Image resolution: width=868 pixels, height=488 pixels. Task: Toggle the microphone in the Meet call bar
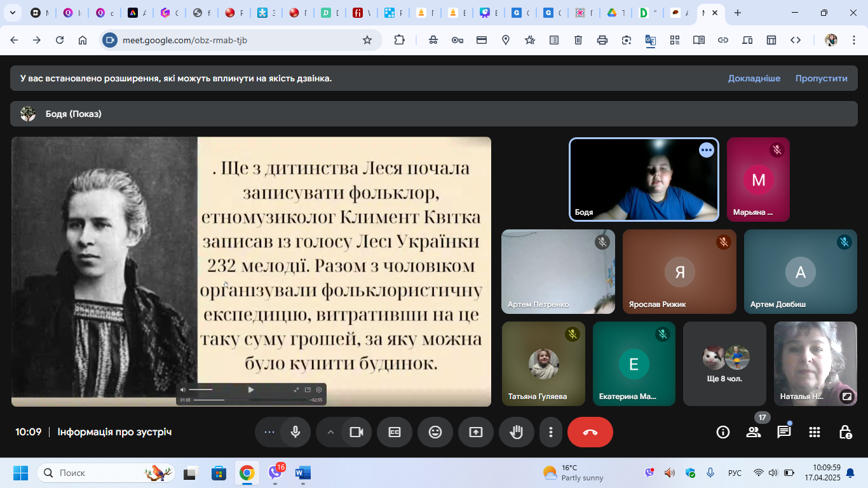[x=295, y=432]
